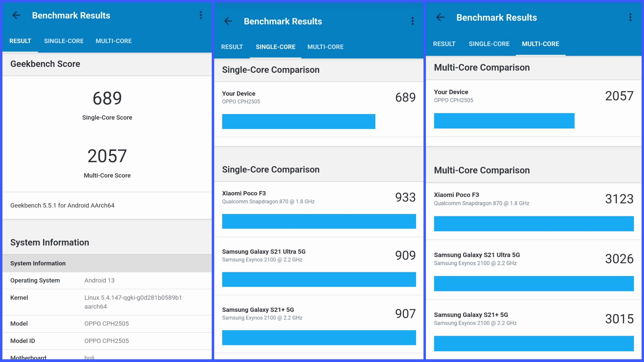Click Galaxy S21+ bar in Single-Core list

(x=319, y=338)
